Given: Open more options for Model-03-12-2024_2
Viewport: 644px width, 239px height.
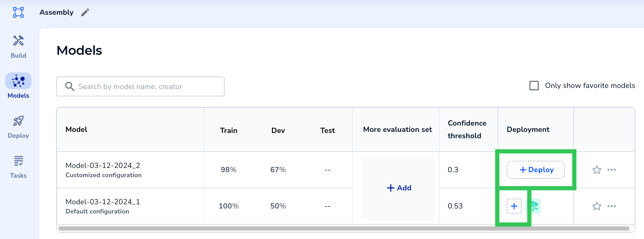Looking at the screenshot, I should pos(611,170).
